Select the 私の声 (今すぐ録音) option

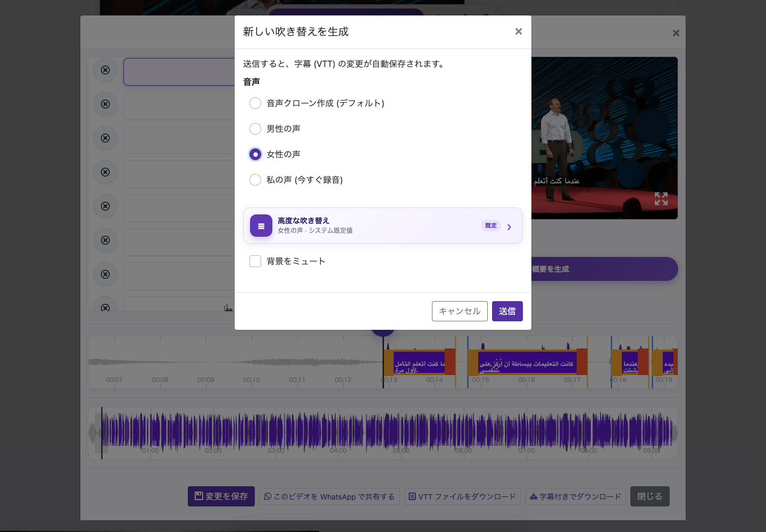[255, 180]
